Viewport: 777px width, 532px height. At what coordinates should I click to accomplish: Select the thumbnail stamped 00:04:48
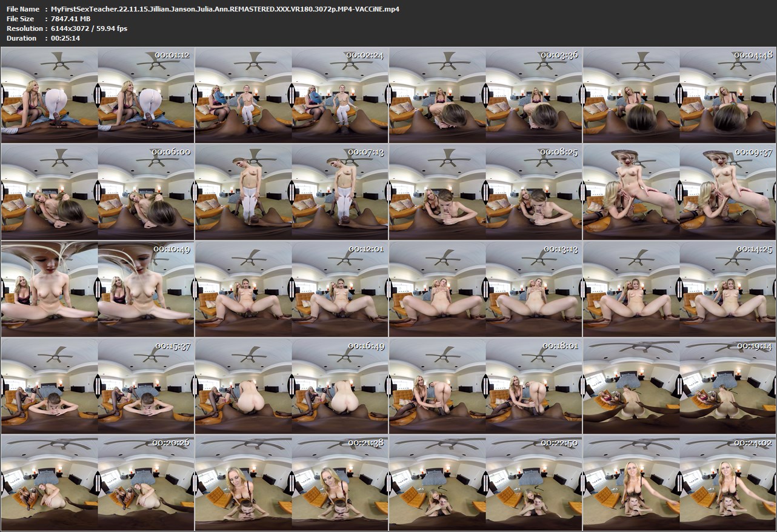point(679,95)
